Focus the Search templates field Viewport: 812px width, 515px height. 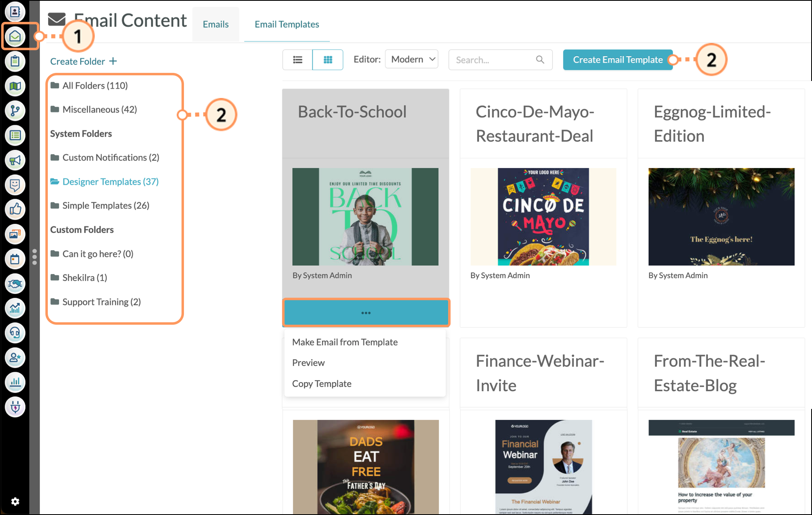click(x=500, y=60)
